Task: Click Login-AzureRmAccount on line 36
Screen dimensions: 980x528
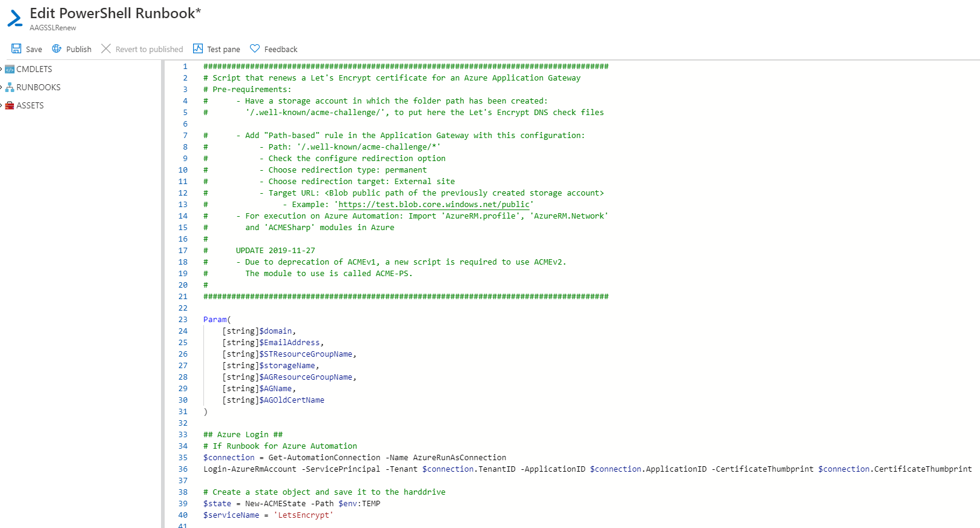Action: click(x=250, y=469)
